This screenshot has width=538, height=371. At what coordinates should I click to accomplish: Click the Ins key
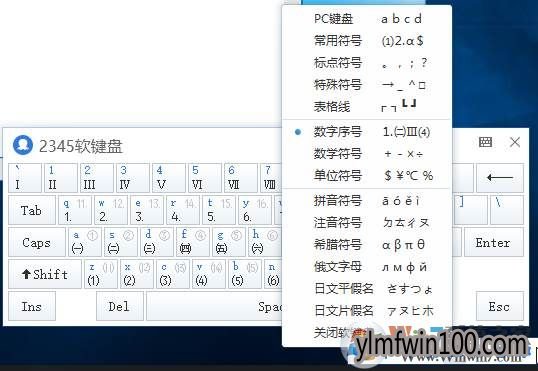[32, 306]
